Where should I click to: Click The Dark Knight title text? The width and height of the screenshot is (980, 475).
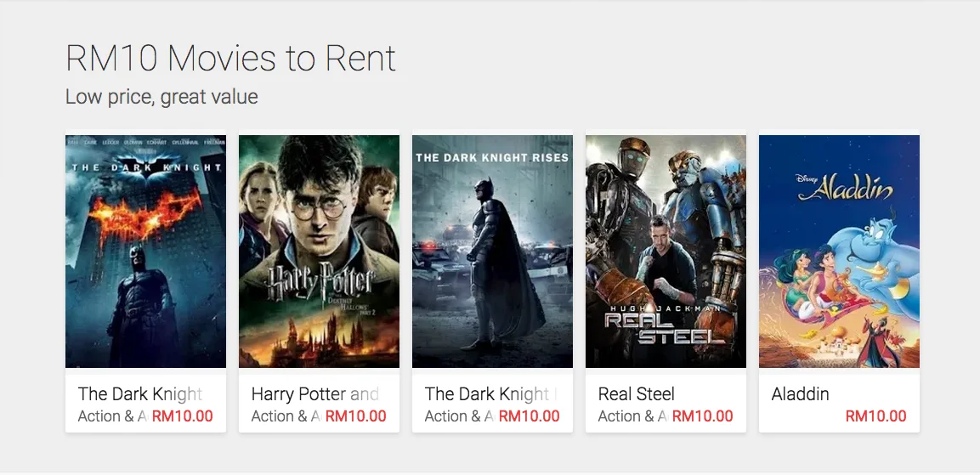click(x=140, y=394)
